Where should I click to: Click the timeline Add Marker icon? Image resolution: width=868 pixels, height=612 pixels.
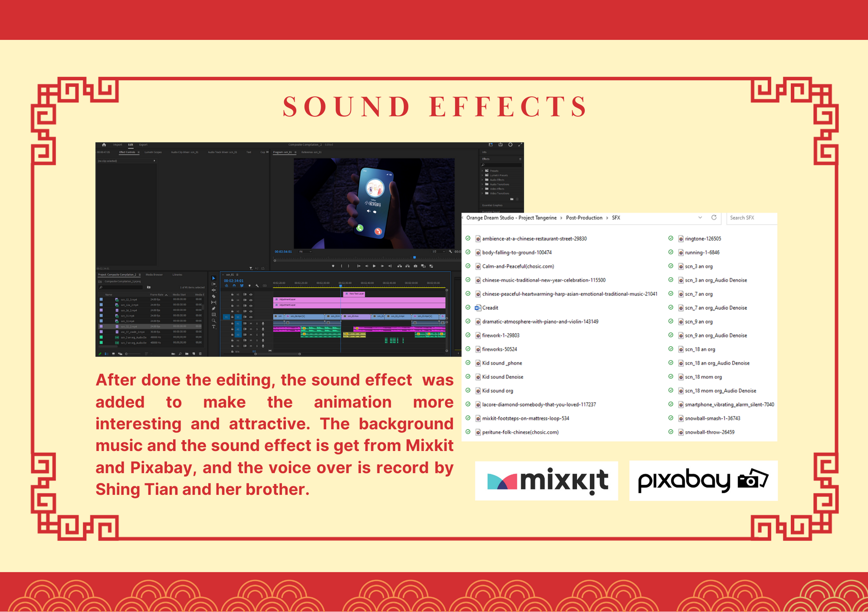250,285
